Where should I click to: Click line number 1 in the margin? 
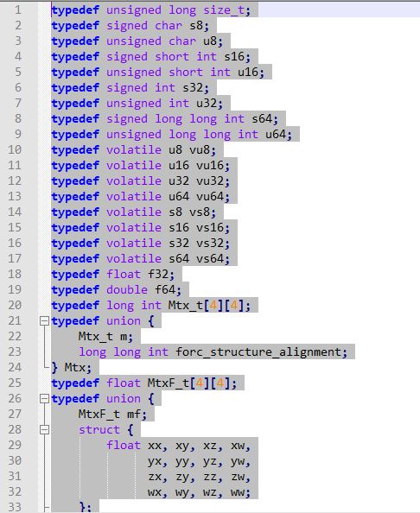[18, 9]
